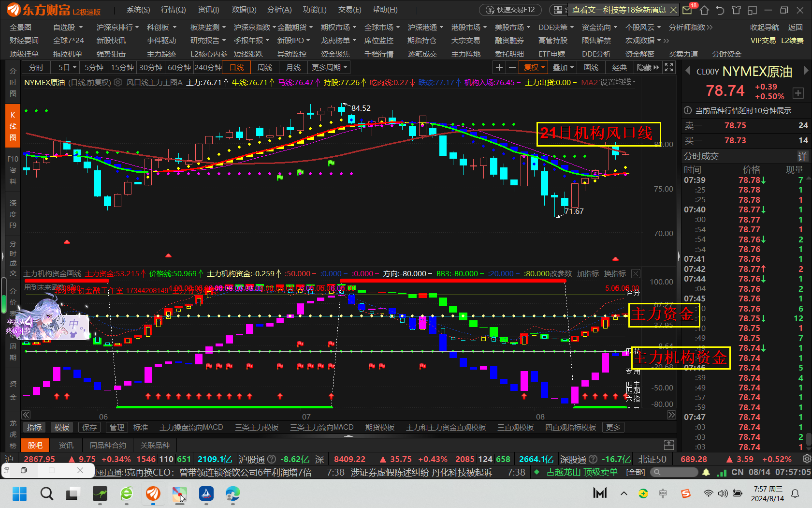812x508 pixels.
Task: Zoom in chart with plus button
Action: 499,67
